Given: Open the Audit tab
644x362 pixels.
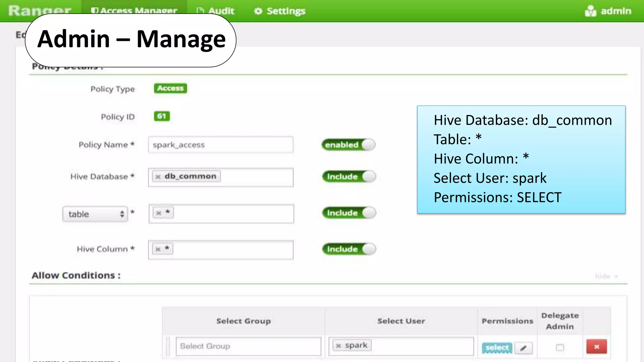Looking at the screenshot, I should tap(215, 11).
